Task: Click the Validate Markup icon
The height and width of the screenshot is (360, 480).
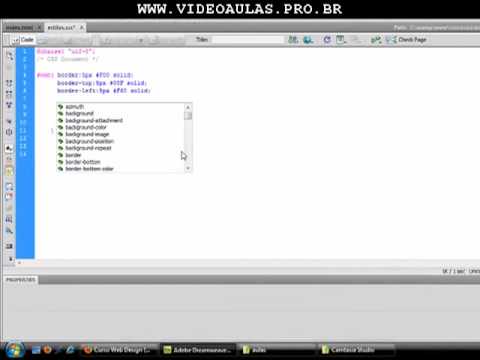Action: coord(376,40)
